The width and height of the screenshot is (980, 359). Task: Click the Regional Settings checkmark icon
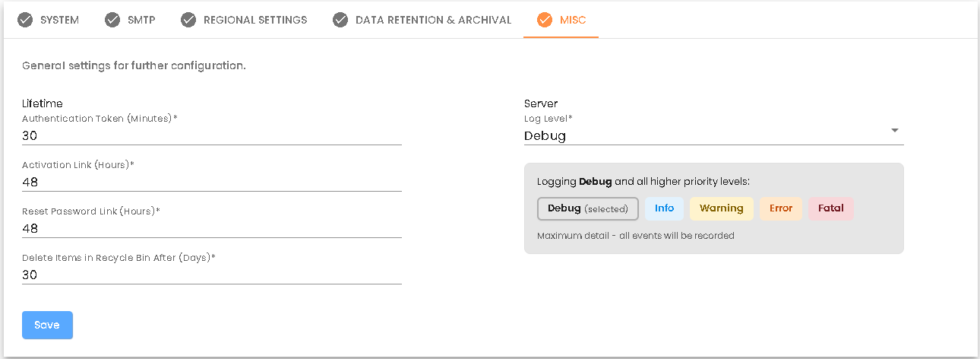[x=188, y=20]
